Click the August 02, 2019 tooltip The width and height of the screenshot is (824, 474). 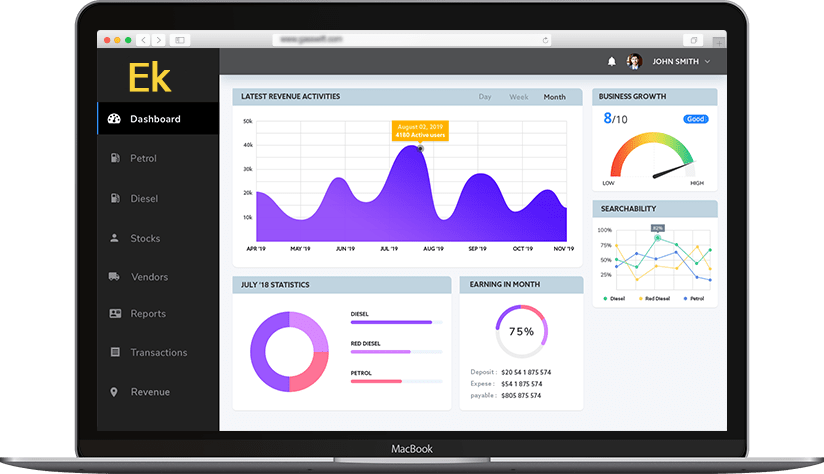pos(420,131)
